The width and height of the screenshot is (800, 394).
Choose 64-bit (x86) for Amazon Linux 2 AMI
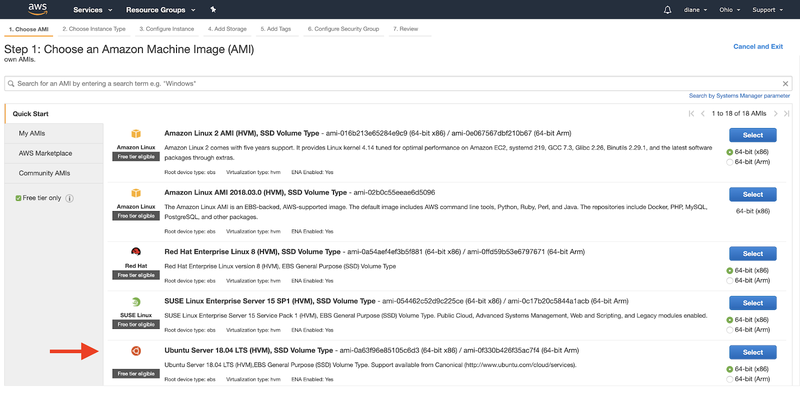tap(730, 152)
